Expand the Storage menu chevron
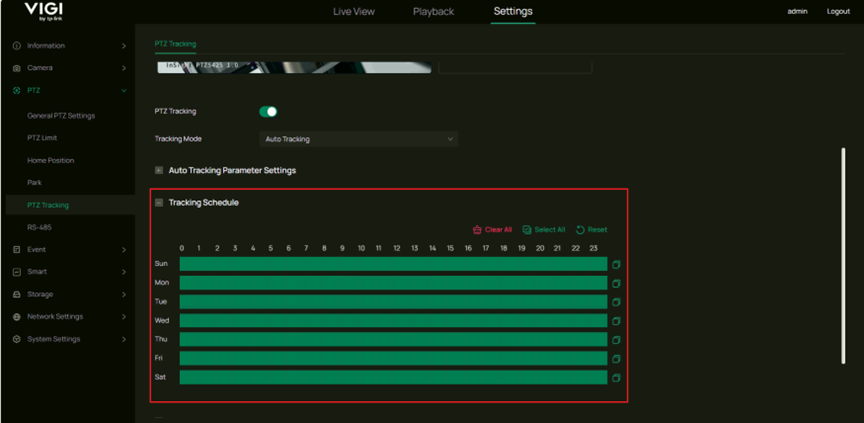The image size is (864, 423). point(124,294)
